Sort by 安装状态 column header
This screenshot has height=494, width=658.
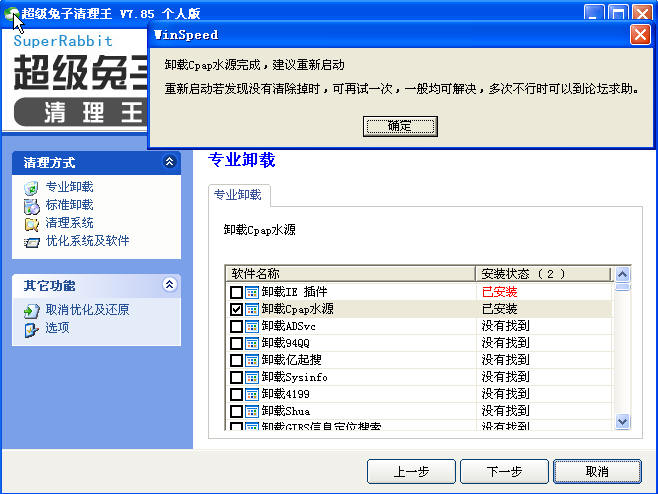[x=543, y=274]
